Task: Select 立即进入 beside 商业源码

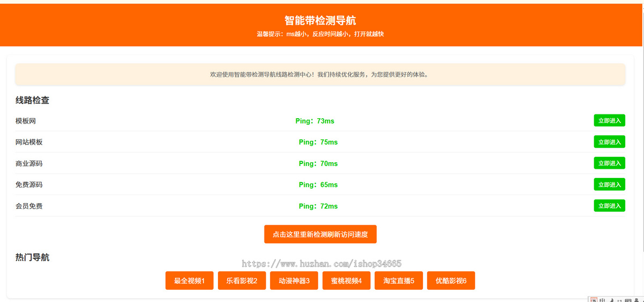Action: point(609,163)
